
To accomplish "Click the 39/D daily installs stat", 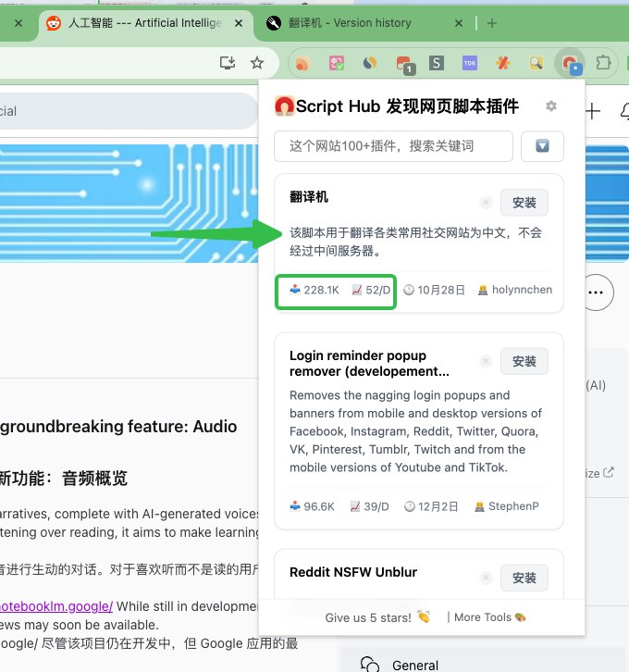I will 369,506.
